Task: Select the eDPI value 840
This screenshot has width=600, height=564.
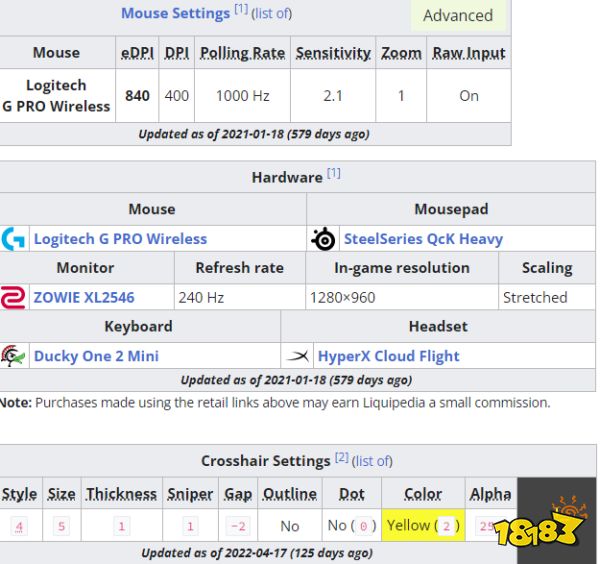Action: pyautogui.click(x=137, y=96)
